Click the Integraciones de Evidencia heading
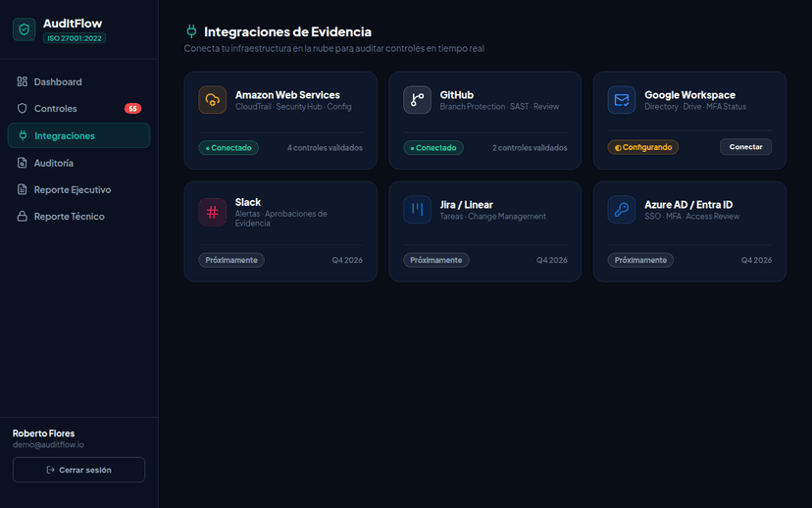Screen dimensions: 812x508 287,31
